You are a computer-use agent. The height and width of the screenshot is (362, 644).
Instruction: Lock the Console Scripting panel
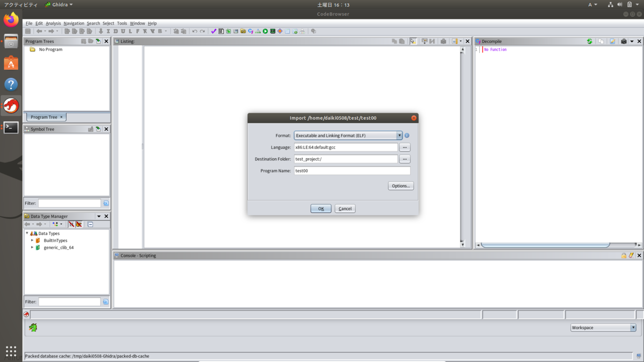(624, 256)
